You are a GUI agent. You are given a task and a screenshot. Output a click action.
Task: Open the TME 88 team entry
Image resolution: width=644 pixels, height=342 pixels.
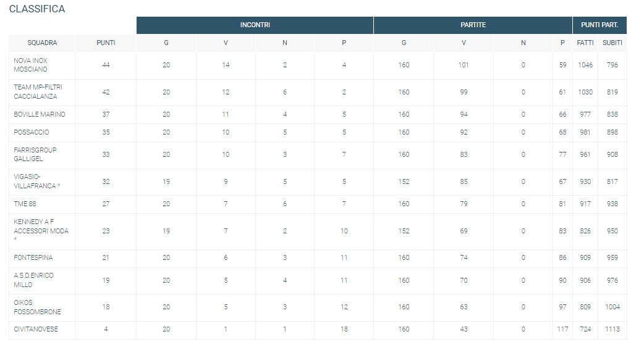click(25, 204)
